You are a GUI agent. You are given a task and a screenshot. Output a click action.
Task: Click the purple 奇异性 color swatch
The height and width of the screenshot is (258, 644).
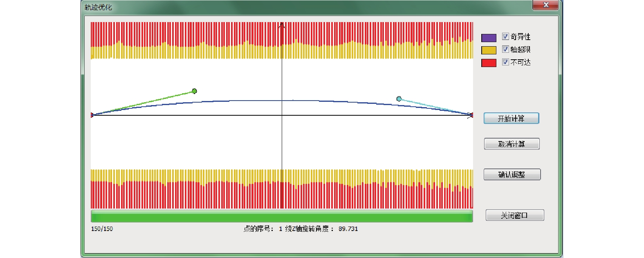pyautogui.click(x=489, y=38)
